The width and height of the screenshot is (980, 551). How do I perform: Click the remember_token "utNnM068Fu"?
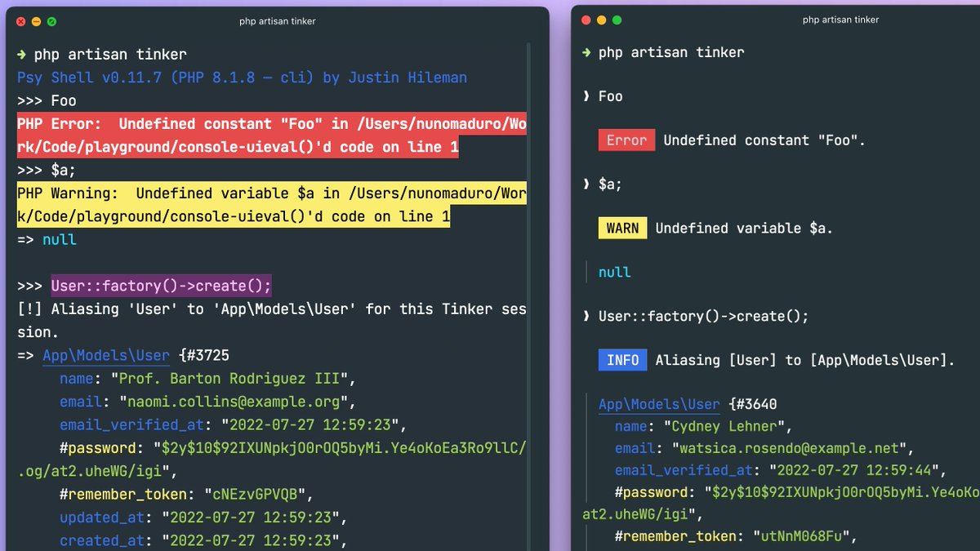point(800,536)
